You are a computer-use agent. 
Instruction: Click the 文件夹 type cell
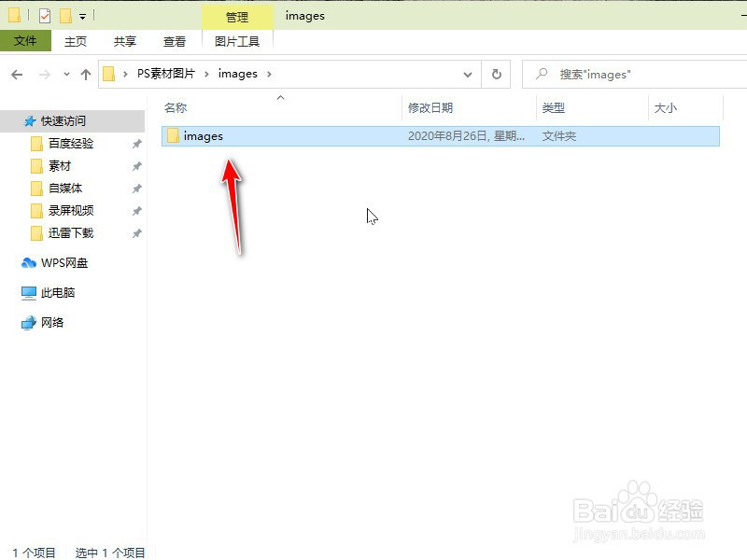click(x=558, y=136)
